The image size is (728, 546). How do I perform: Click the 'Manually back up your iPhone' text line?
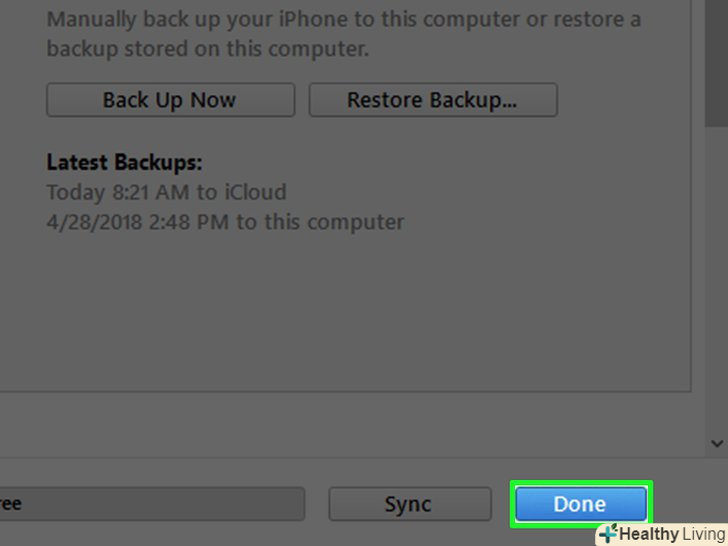coord(344,20)
